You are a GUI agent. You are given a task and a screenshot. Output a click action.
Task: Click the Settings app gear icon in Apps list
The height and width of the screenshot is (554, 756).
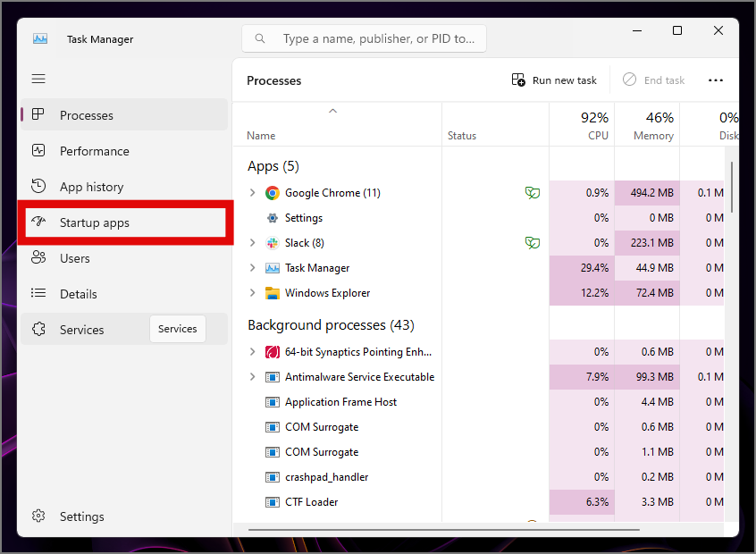tap(273, 218)
